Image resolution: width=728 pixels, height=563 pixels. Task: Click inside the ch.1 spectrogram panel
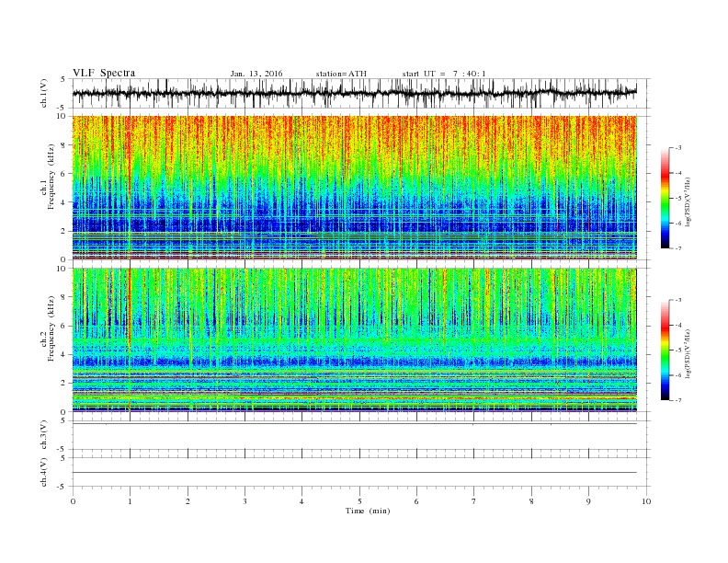point(354,188)
